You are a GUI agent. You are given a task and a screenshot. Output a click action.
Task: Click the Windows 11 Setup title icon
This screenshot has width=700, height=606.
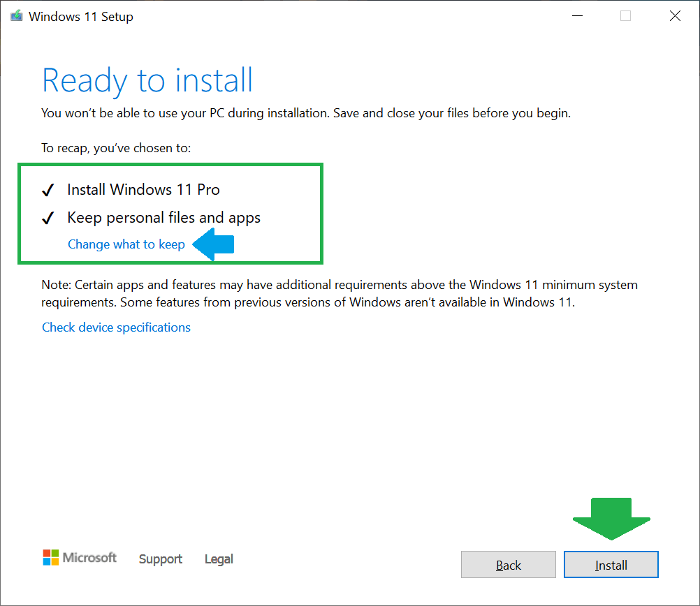(x=17, y=16)
